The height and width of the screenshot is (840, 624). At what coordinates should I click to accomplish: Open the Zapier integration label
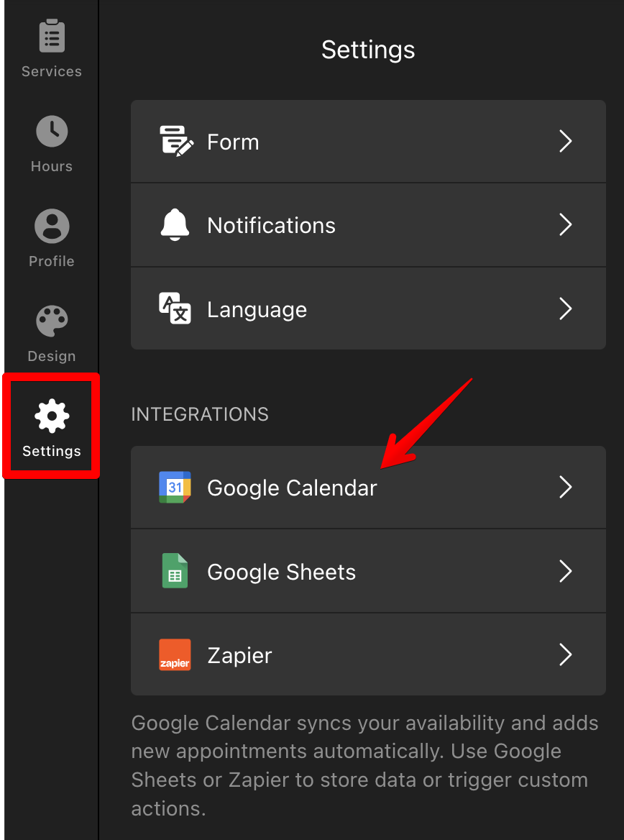239,655
